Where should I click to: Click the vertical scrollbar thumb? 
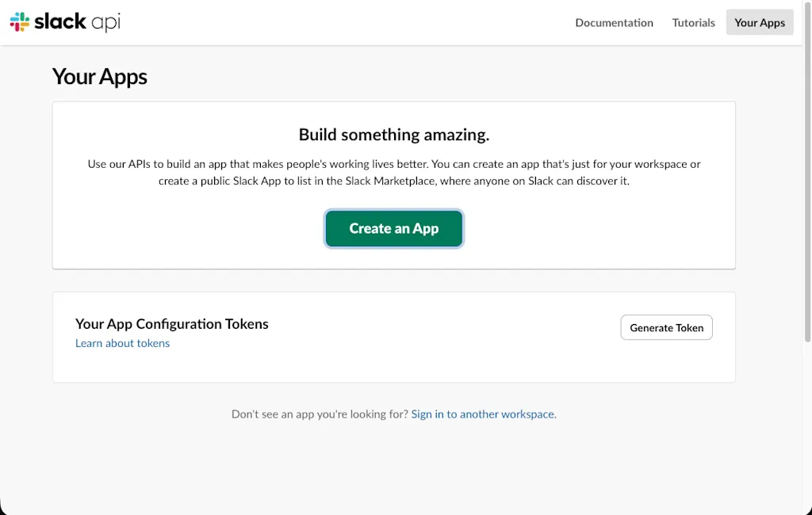[x=806, y=171]
